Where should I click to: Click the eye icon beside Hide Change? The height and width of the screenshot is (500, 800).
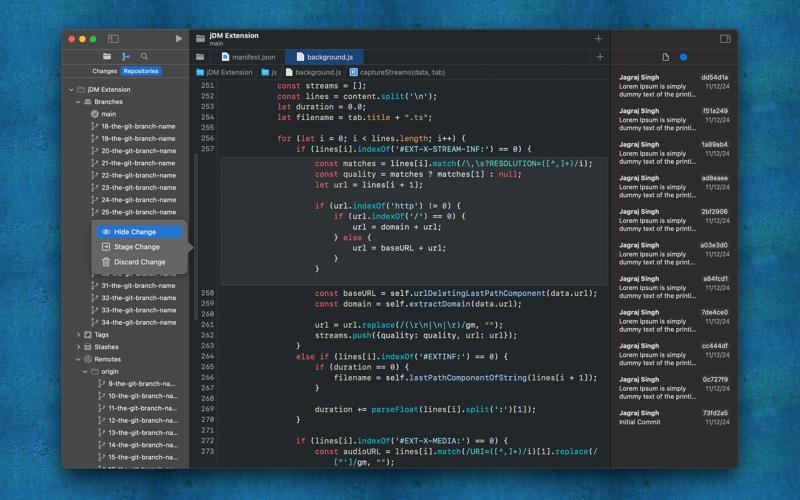[106, 232]
